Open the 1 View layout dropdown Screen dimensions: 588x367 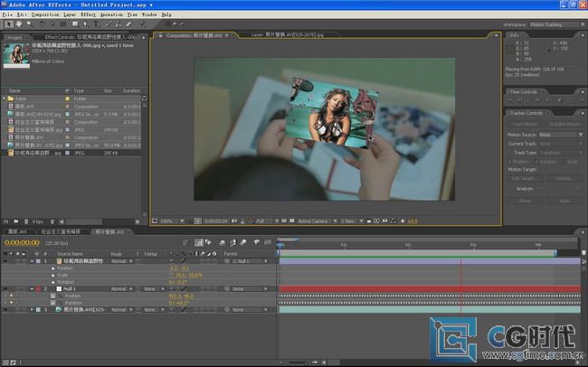click(x=351, y=221)
